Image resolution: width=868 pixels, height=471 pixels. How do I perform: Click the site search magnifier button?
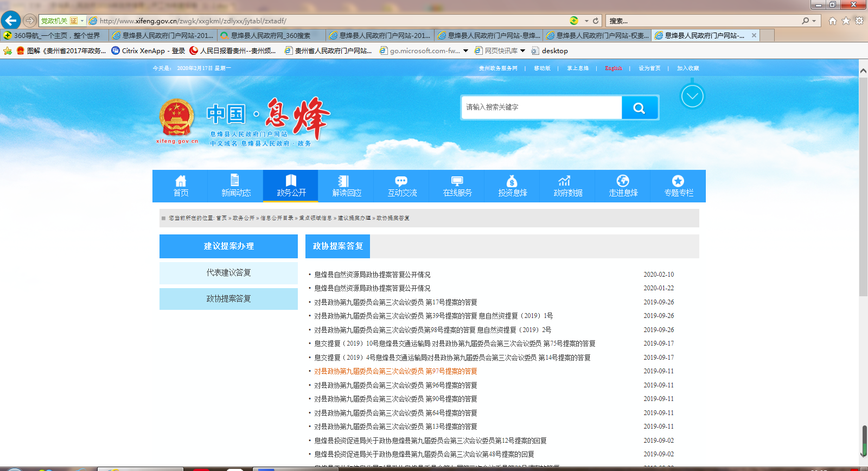639,108
